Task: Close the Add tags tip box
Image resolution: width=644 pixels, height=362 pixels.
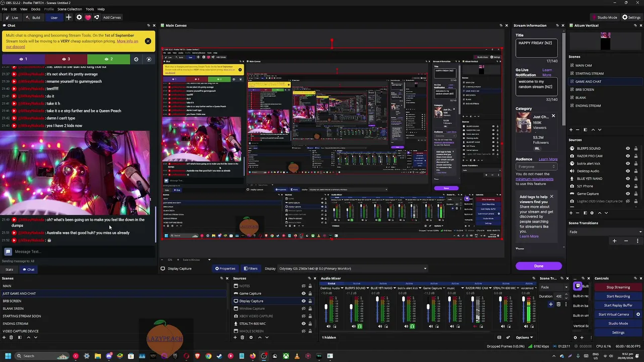Action: [x=551, y=197]
